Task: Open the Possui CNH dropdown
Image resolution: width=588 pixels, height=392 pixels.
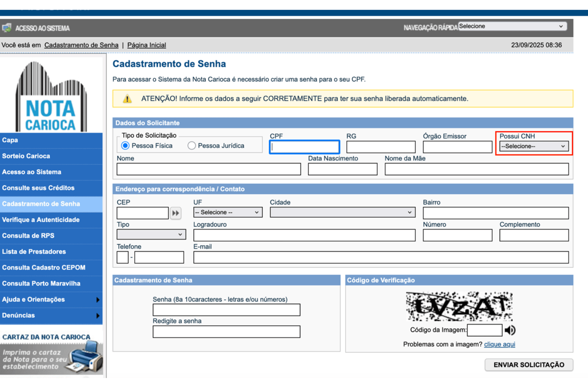Action: click(x=534, y=146)
